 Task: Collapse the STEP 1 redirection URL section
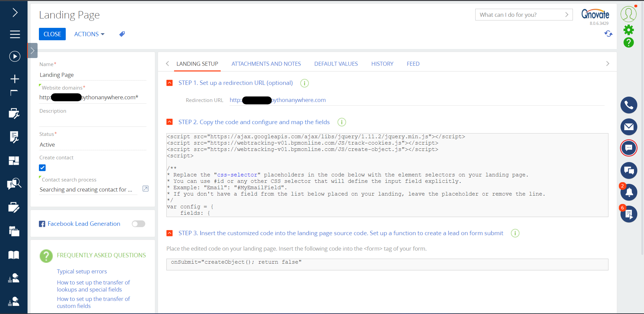[170, 83]
